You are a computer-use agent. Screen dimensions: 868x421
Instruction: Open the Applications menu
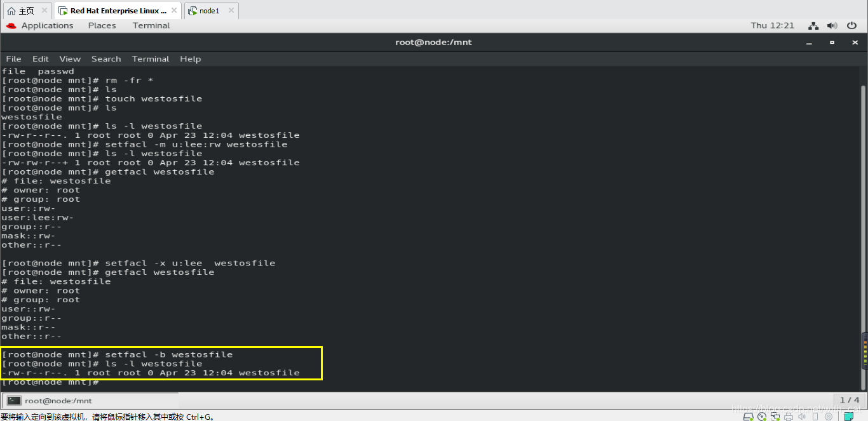click(47, 25)
